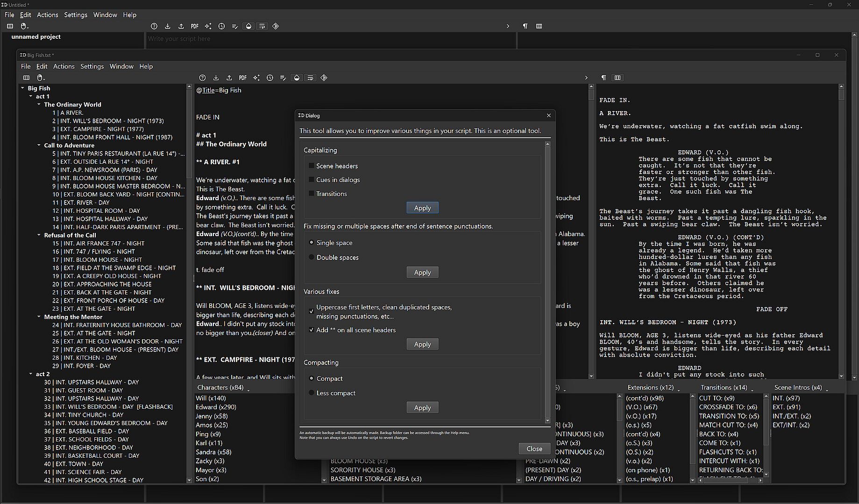The width and height of the screenshot is (859, 504).
Task: Click the PDF export icon in Big Fish window
Action: pos(242,78)
